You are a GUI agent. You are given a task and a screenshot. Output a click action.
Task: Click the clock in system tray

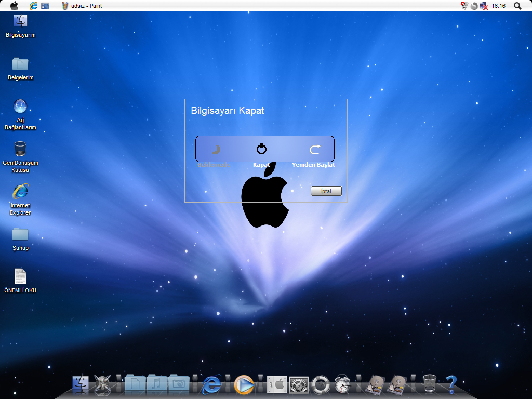coord(498,6)
